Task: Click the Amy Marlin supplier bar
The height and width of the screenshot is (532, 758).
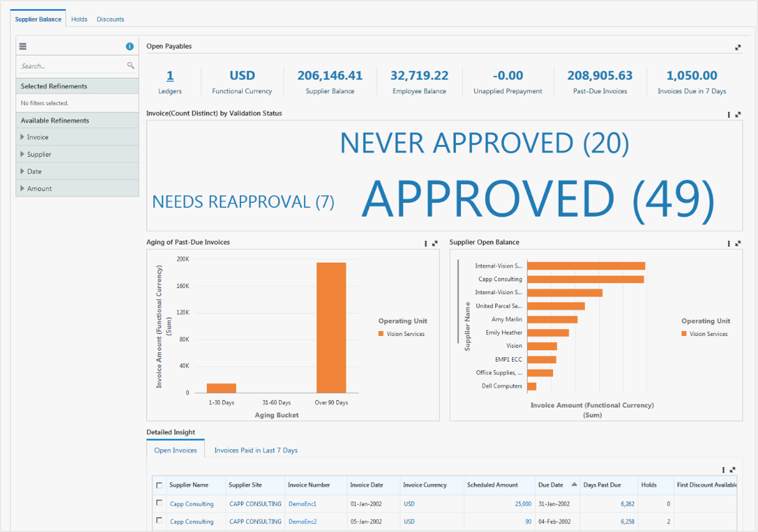Action: [552, 319]
